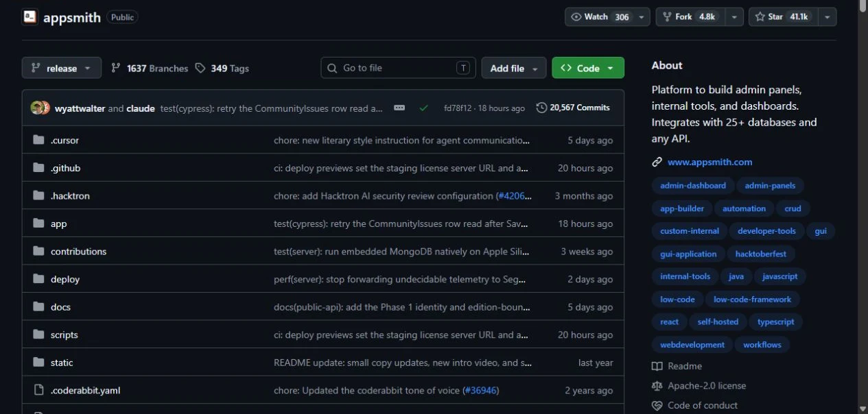Open the green Code dropdown button
This screenshot has width=868, height=414.
pos(588,68)
